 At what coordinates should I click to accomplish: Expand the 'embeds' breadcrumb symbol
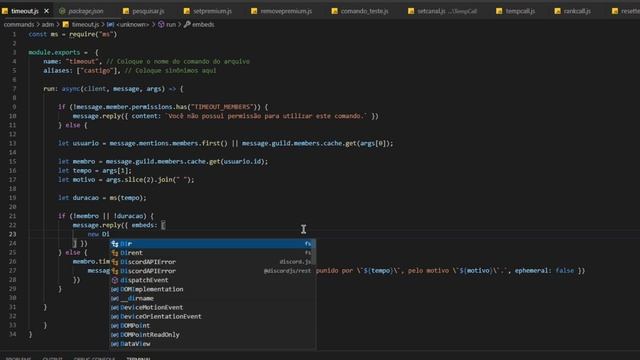tap(203, 24)
